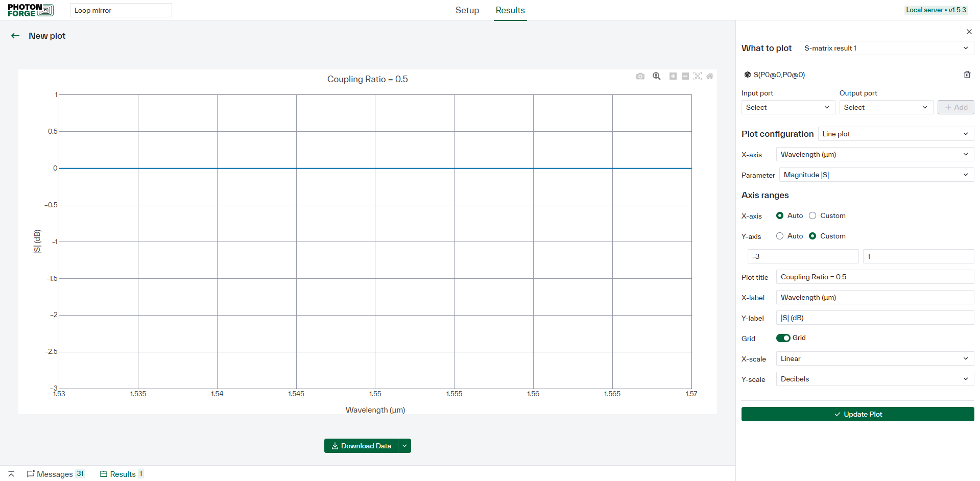Zoom in the plot with plus icon
This screenshot has height=481, width=980.
673,76
